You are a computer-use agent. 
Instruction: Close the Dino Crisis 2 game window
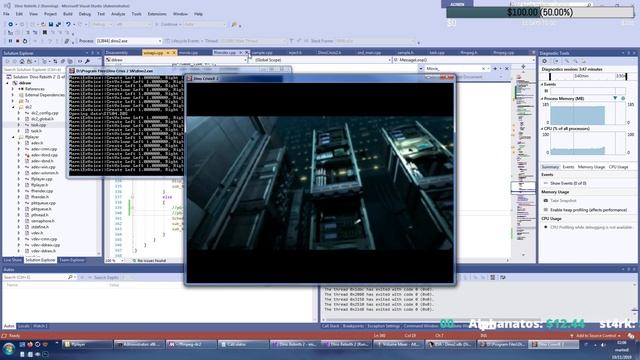pos(447,78)
